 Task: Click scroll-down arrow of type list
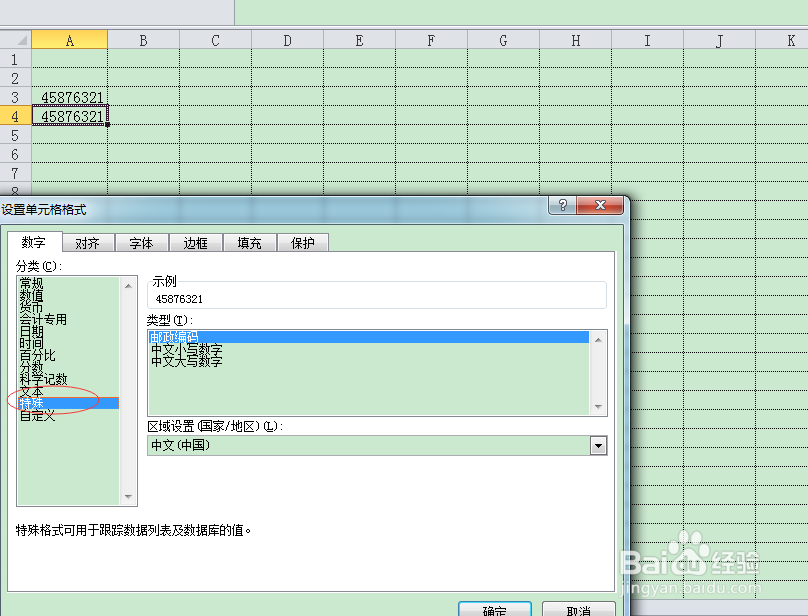pyautogui.click(x=598, y=407)
